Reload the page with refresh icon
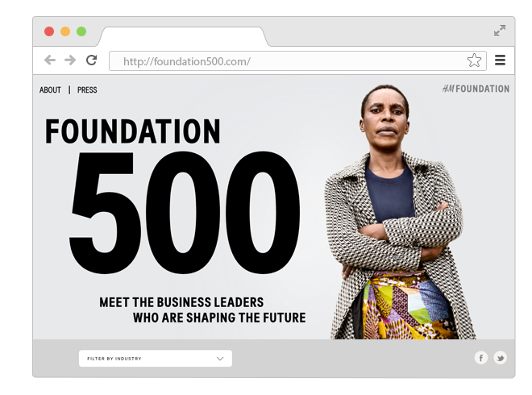This screenshot has height=395, width=532. (91, 60)
